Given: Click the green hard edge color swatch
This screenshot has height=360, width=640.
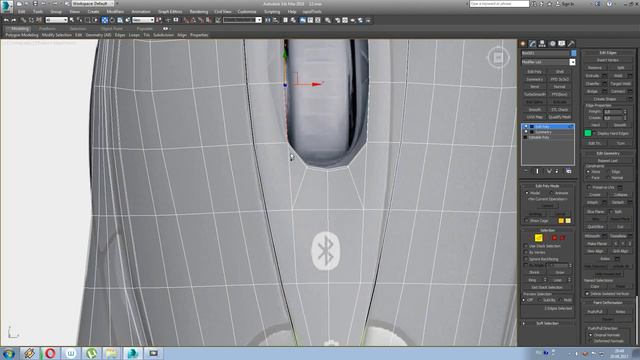Looking at the screenshot, I should pyautogui.click(x=588, y=133).
